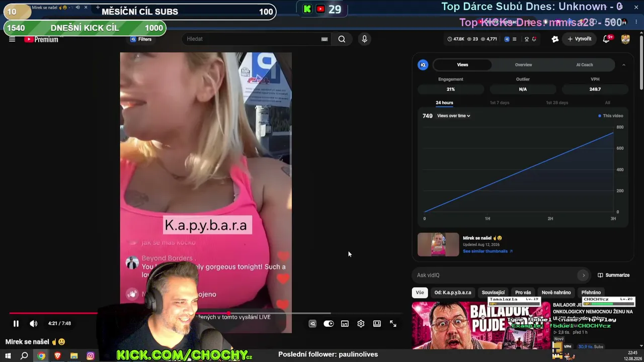Screen dimensions: 644x362
Task: Open player settings gear
Action: coord(361,324)
